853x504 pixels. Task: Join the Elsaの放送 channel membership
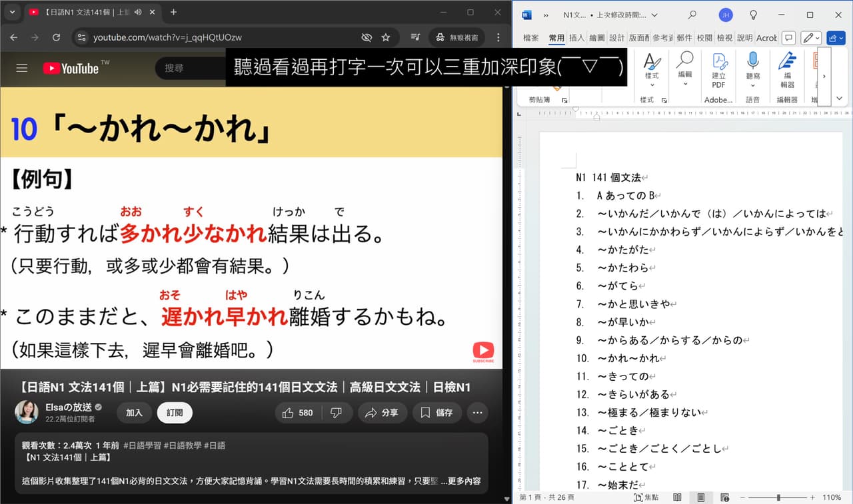pos(135,413)
